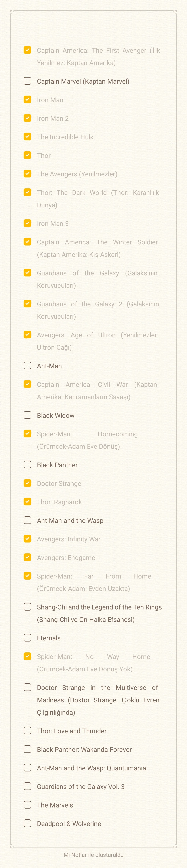Mark Black Panther: Wakanda Forever as done

(x=28, y=749)
